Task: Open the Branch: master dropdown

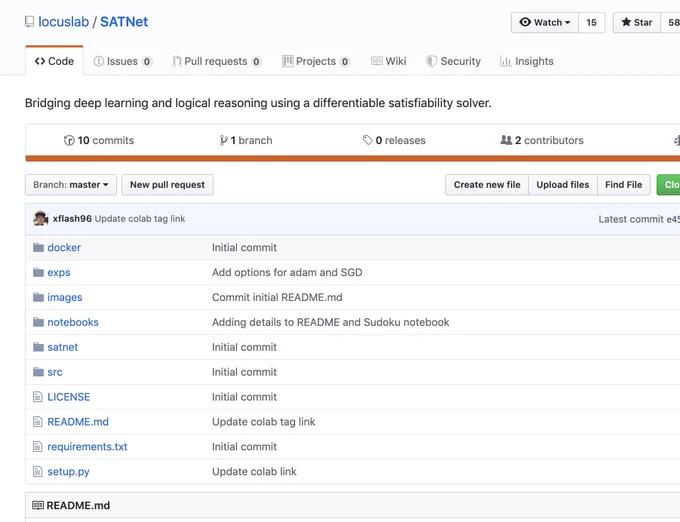Action: 71,185
